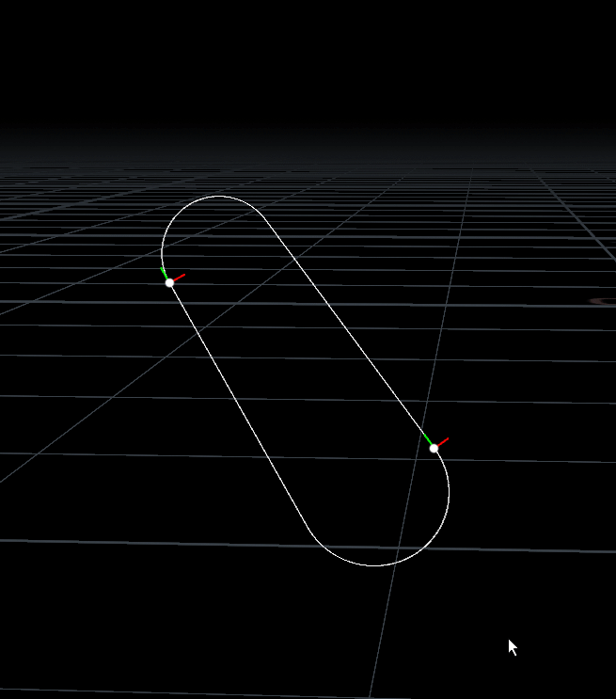Click the diagonal grid line at lower-left
This screenshot has height=699, width=616.
pyautogui.click(x=56, y=437)
